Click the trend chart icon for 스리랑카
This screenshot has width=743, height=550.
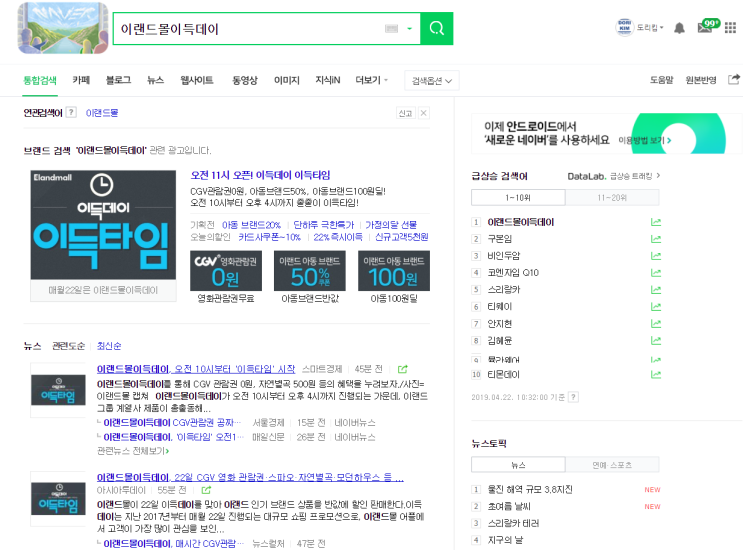[656, 290]
